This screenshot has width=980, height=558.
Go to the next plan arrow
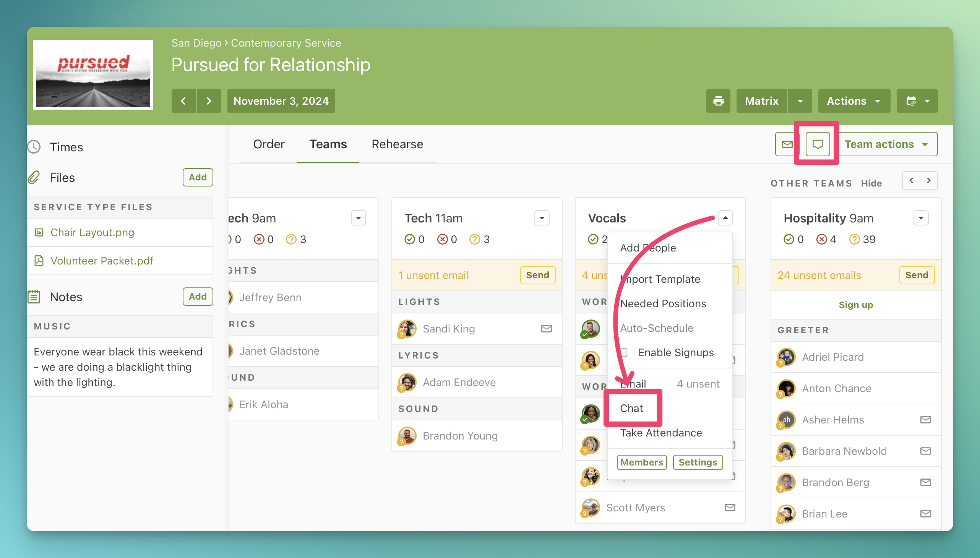(x=208, y=101)
